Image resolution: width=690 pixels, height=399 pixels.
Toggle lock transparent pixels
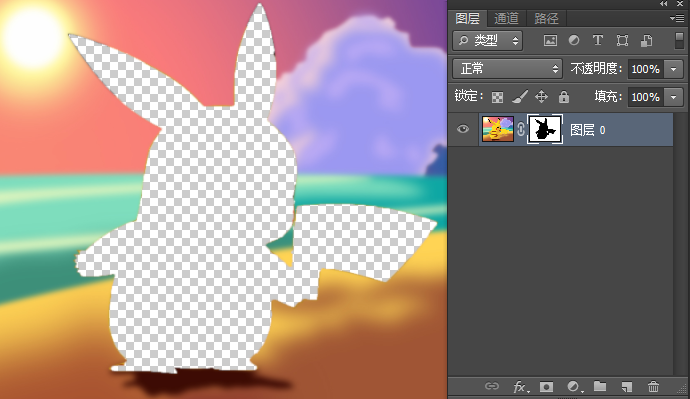[x=497, y=97]
